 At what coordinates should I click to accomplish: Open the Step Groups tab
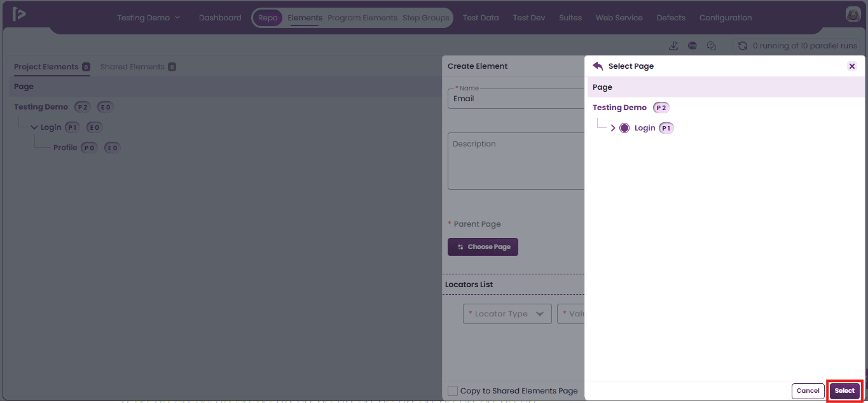pyautogui.click(x=426, y=18)
